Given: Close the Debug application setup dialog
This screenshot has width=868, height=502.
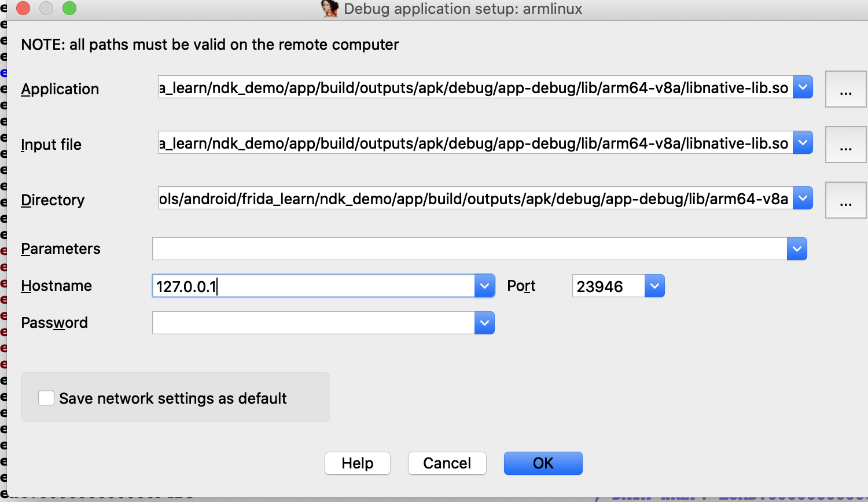Looking at the screenshot, I should tap(23, 9).
